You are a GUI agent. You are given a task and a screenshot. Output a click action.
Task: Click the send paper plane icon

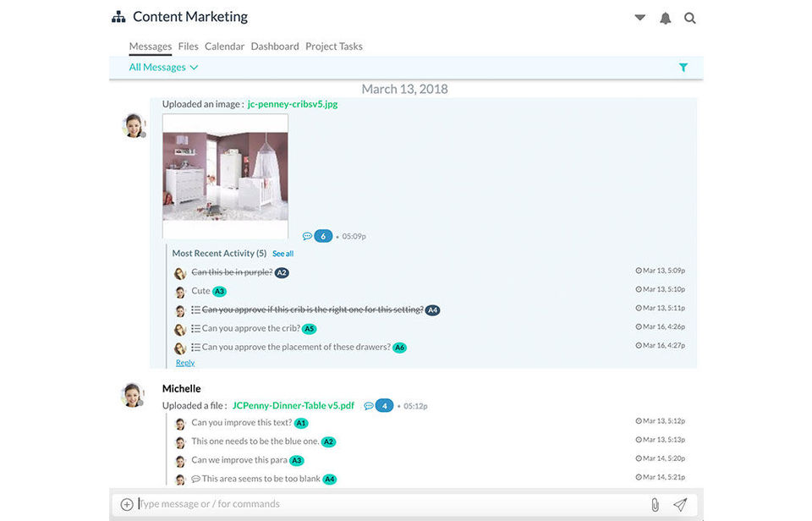point(680,504)
